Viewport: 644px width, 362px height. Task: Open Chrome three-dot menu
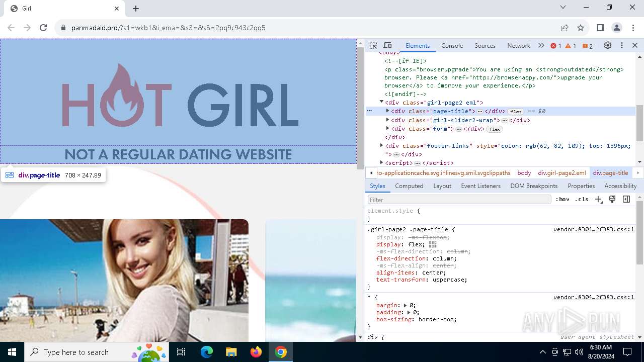632,28
